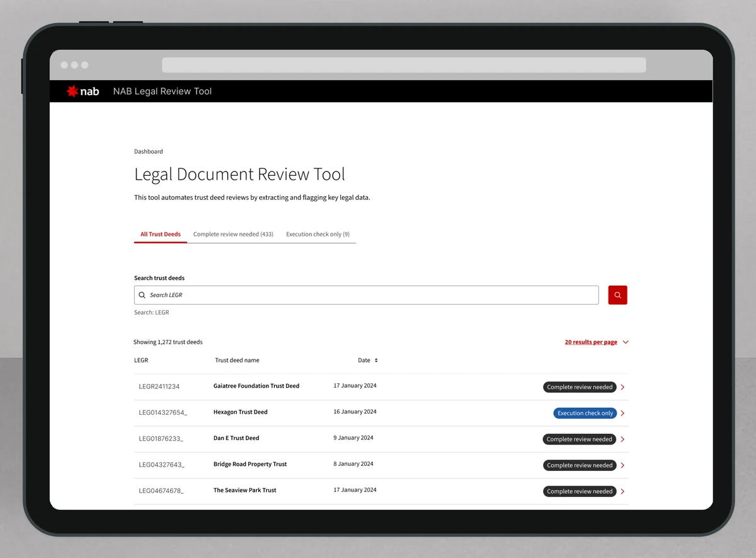
Task: Sort by the Date column arrows
Action: [x=376, y=361]
